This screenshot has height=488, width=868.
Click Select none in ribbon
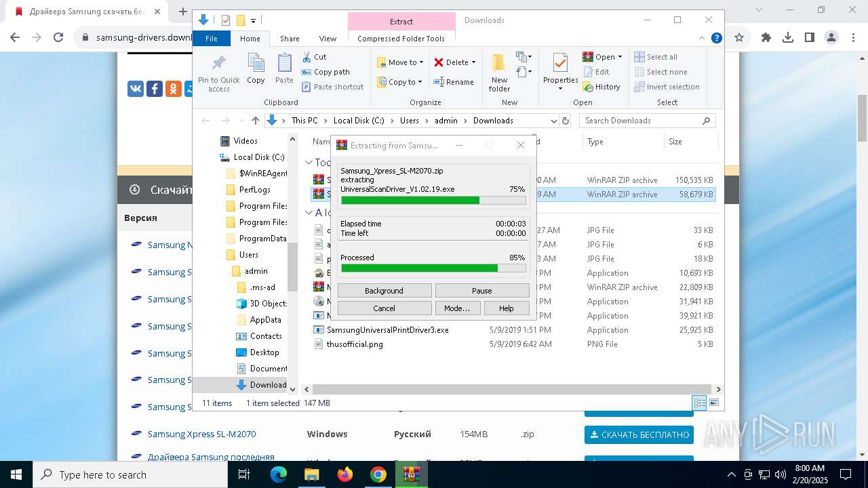tap(660, 72)
